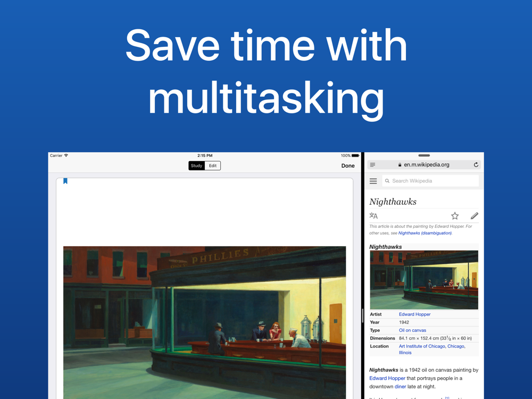Click the lock icon in the address bar
This screenshot has height=399, width=532.
(x=400, y=164)
